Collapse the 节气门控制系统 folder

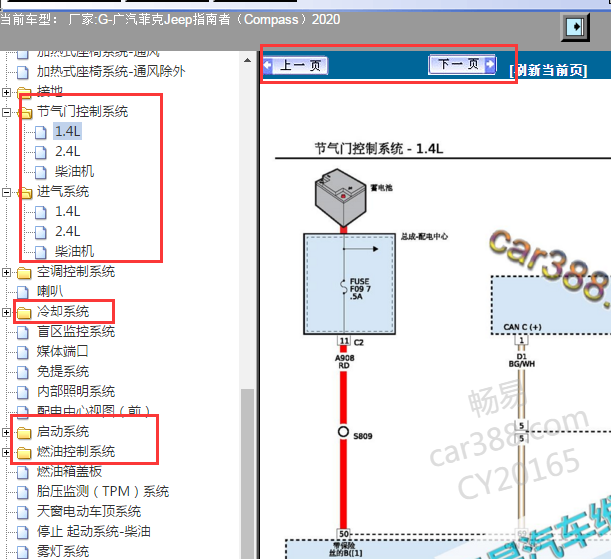(6, 112)
